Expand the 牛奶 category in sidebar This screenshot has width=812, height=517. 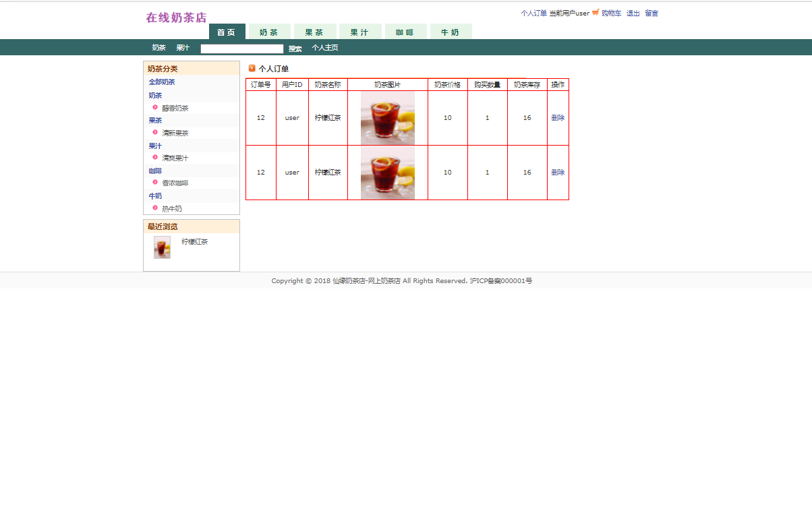pyautogui.click(x=154, y=195)
